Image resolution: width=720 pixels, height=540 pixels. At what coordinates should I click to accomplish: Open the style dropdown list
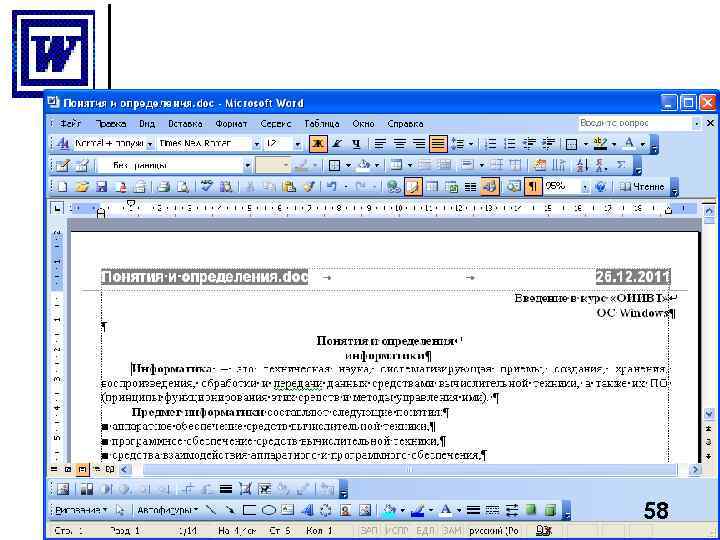(150, 144)
